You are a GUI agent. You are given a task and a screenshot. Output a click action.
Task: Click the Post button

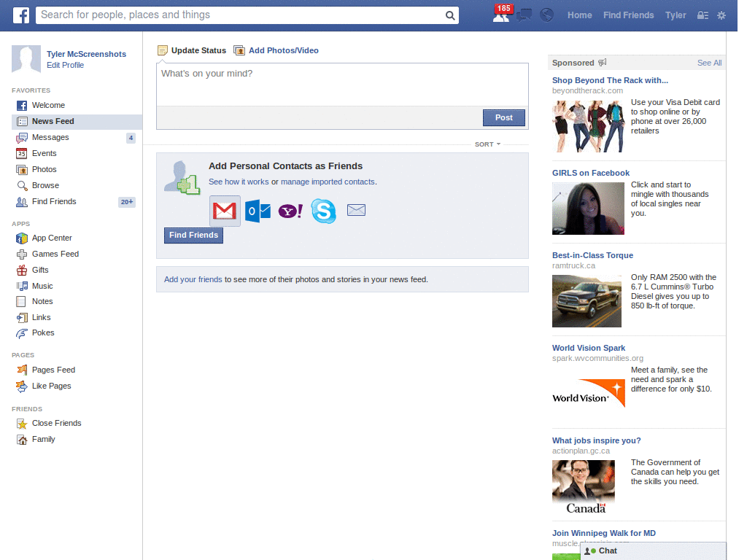pyautogui.click(x=503, y=117)
